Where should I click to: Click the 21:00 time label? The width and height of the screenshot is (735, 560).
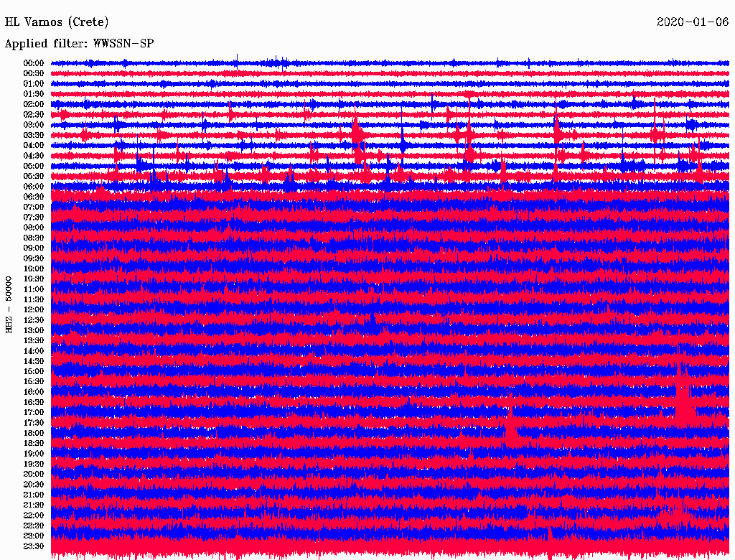[34, 495]
